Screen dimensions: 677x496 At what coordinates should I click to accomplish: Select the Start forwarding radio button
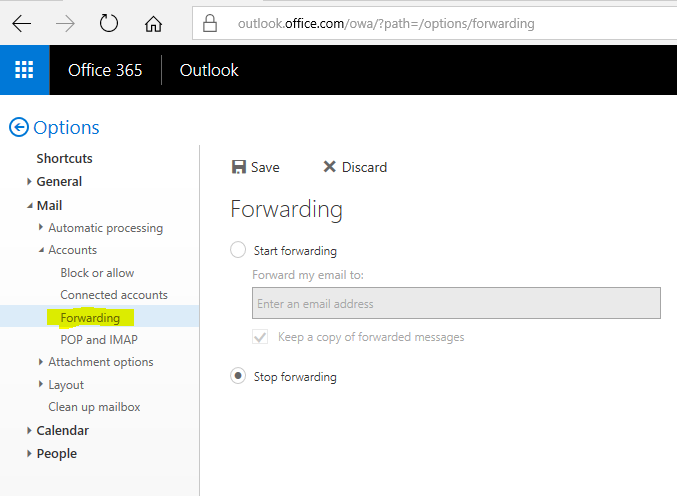click(x=238, y=250)
